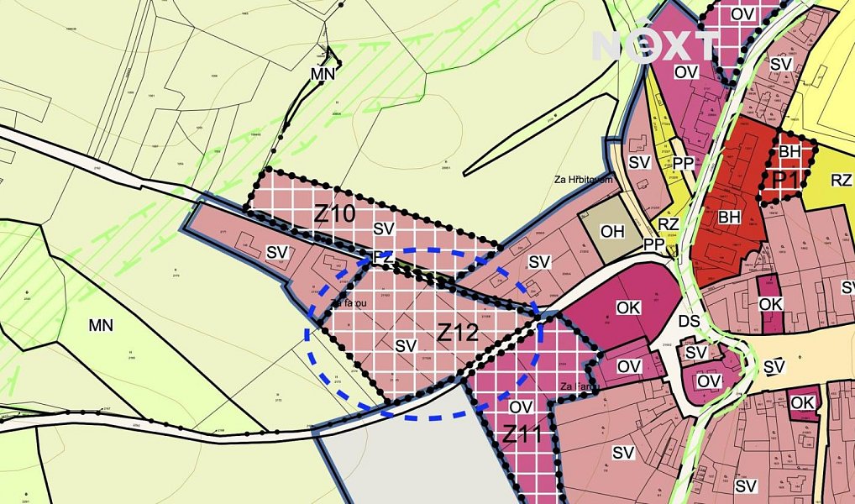This screenshot has width=855, height=504.
Task: Click the Z10 zone label
Action: [x=335, y=214]
